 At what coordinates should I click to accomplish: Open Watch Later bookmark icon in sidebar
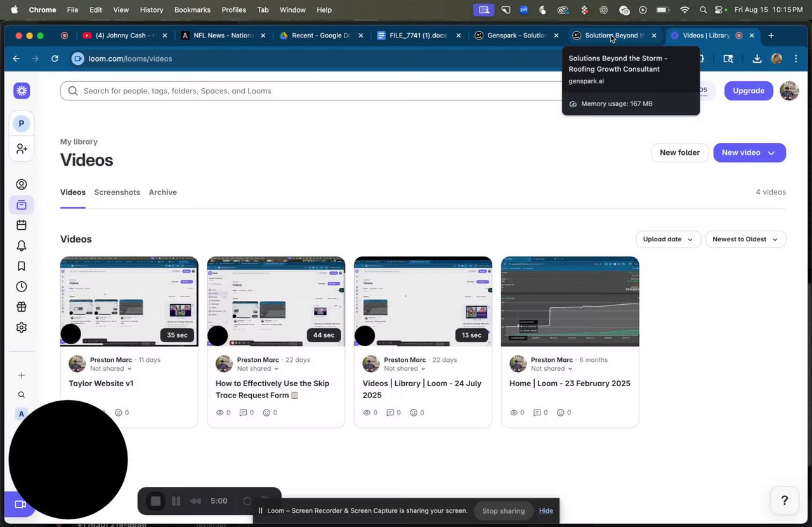(22, 266)
